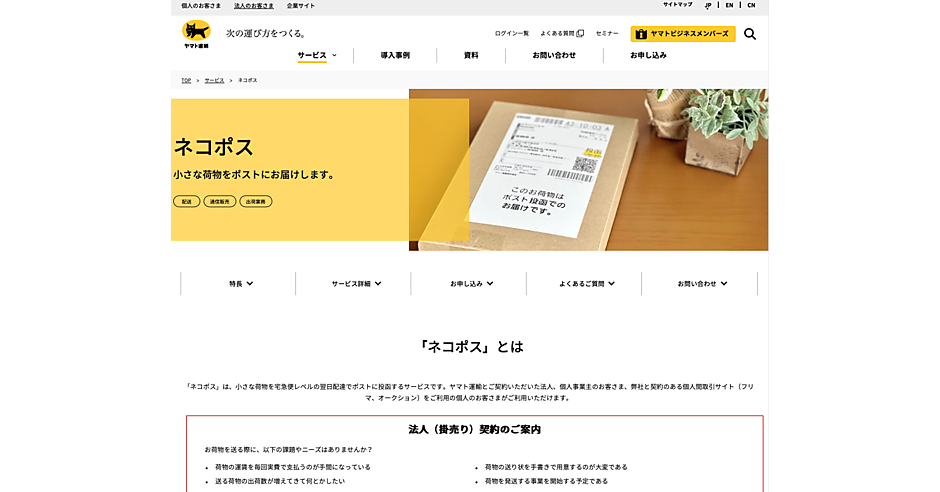Switch to 個人のお客さま site tab
This screenshot has height=492, width=940.
tap(201, 6)
